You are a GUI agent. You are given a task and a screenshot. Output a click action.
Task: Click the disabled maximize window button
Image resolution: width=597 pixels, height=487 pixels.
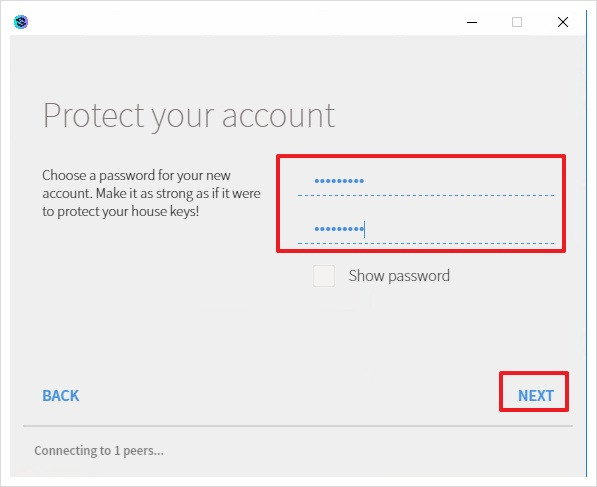[x=517, y=22]
